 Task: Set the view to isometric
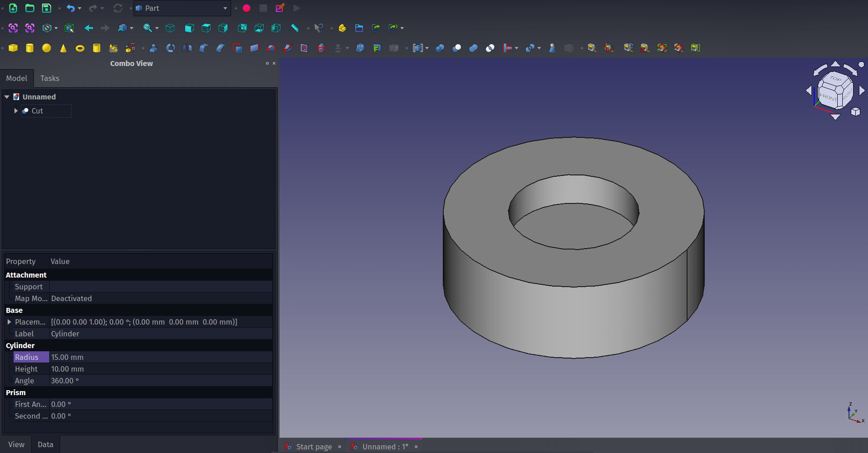(x=170, y=28)
